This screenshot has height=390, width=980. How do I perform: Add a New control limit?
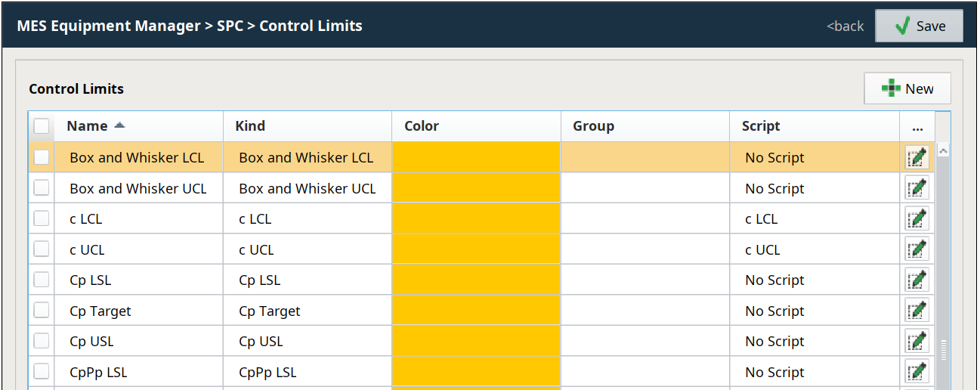pyautogui.click(x=907, y=88)
